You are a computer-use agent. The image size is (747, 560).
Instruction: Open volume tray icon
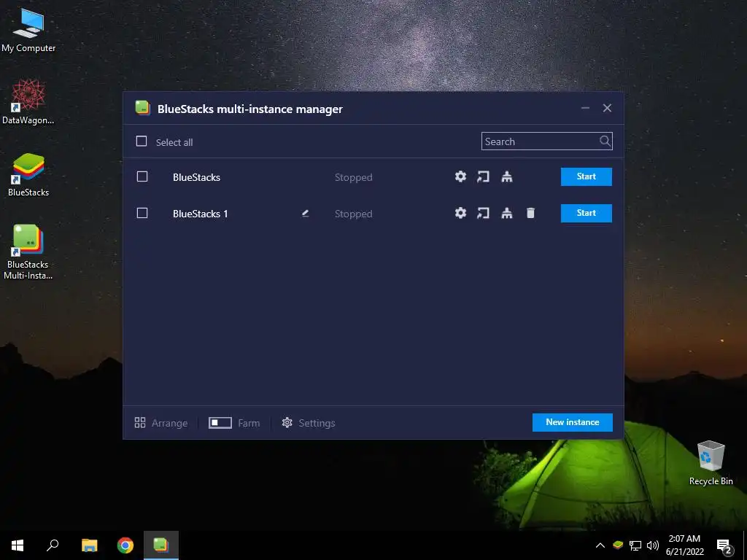(653, 545)
